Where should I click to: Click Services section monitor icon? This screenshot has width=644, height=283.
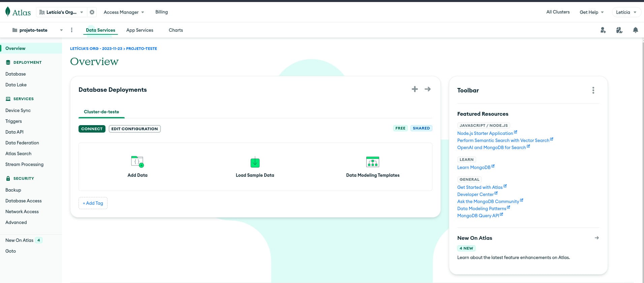pyautogui.click(x=8, y=99)
